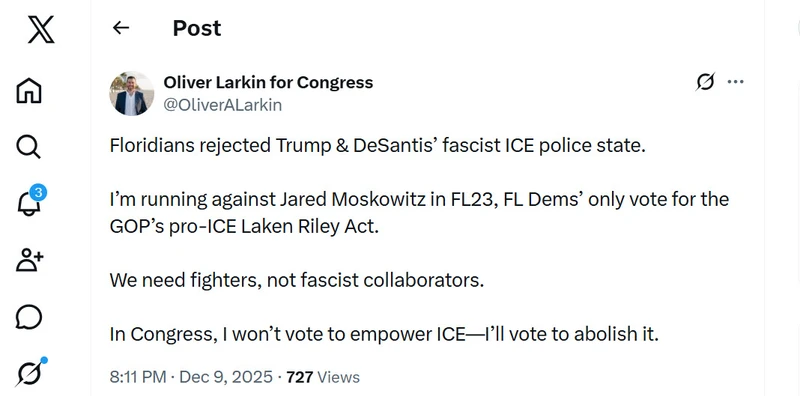
Task: Click Oliver Larkin's profile avatar
Action: 131,93
